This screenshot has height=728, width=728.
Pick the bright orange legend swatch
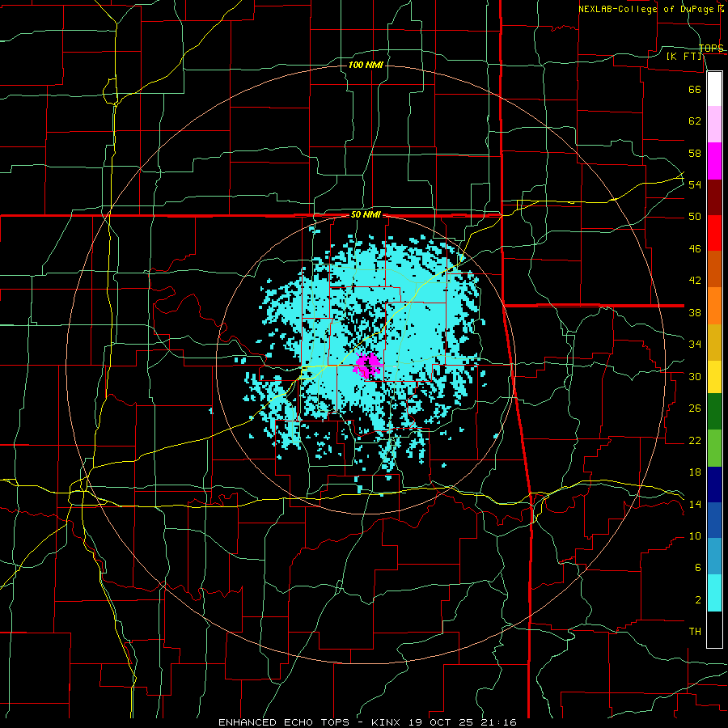tap(714, 306)
